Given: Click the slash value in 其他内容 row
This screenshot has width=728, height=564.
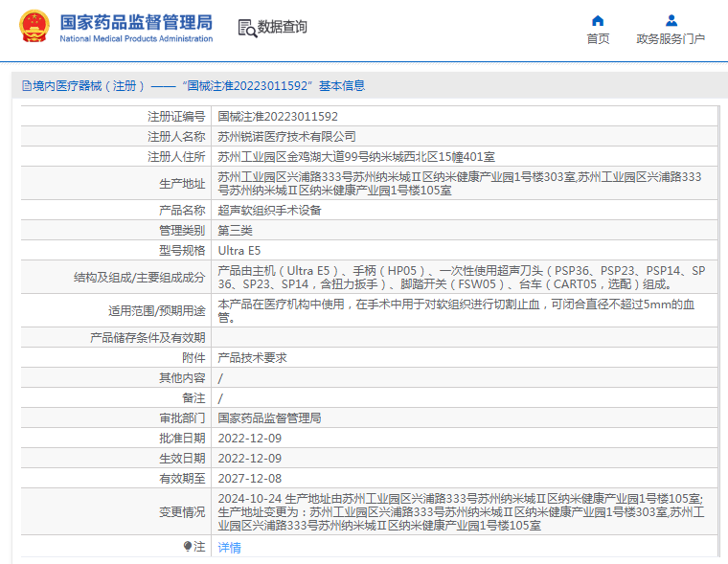Looking at the screenshot, I should pos(220,378).
